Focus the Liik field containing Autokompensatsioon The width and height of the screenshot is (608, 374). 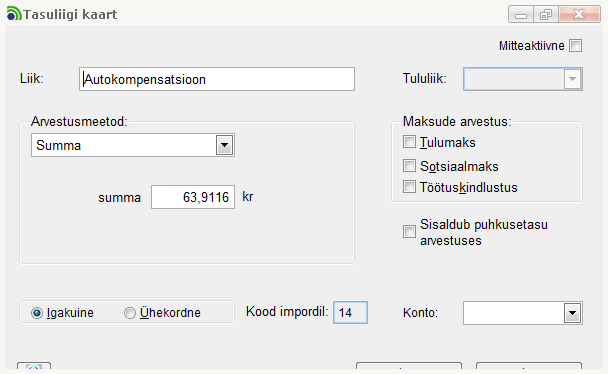(217, 79)
